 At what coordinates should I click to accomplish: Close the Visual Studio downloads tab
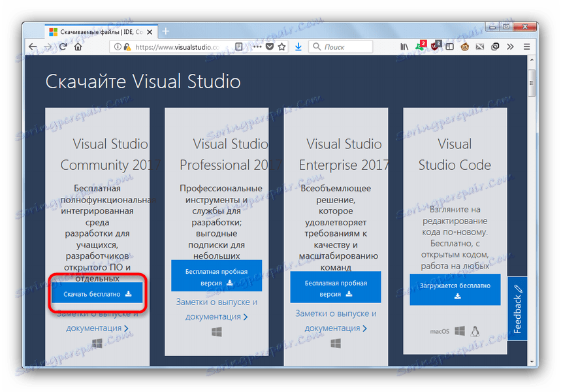click(x=150, y=32)
